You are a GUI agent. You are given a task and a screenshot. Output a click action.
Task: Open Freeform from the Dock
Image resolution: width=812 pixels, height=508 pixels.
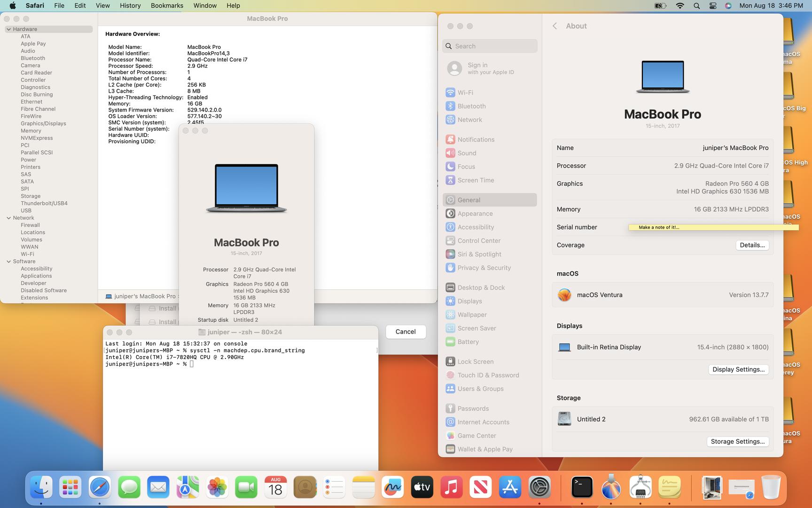pyautogui.click(x=393, y=487)
